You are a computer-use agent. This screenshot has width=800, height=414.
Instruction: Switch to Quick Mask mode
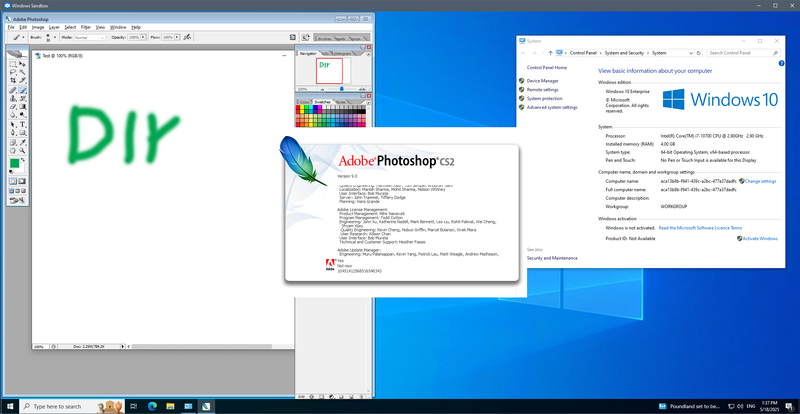22,181
